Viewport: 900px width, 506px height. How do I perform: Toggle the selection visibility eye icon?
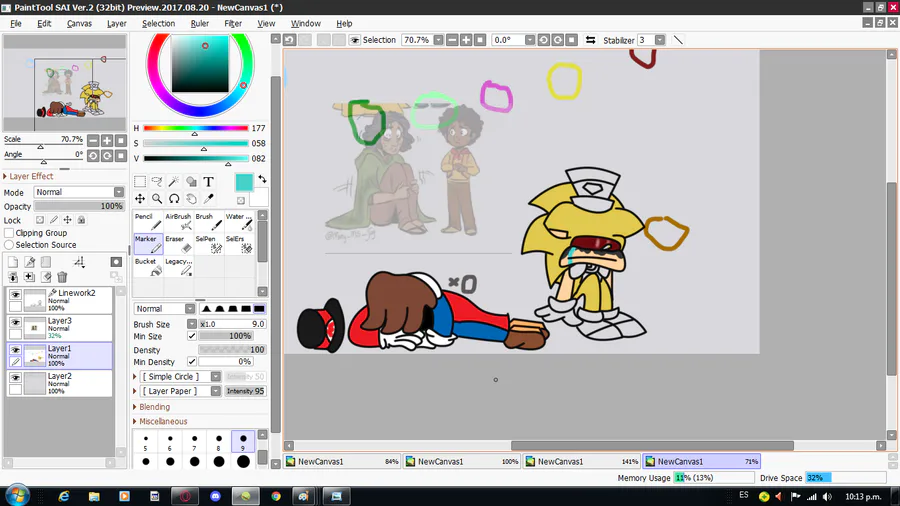tap(355, 40)
